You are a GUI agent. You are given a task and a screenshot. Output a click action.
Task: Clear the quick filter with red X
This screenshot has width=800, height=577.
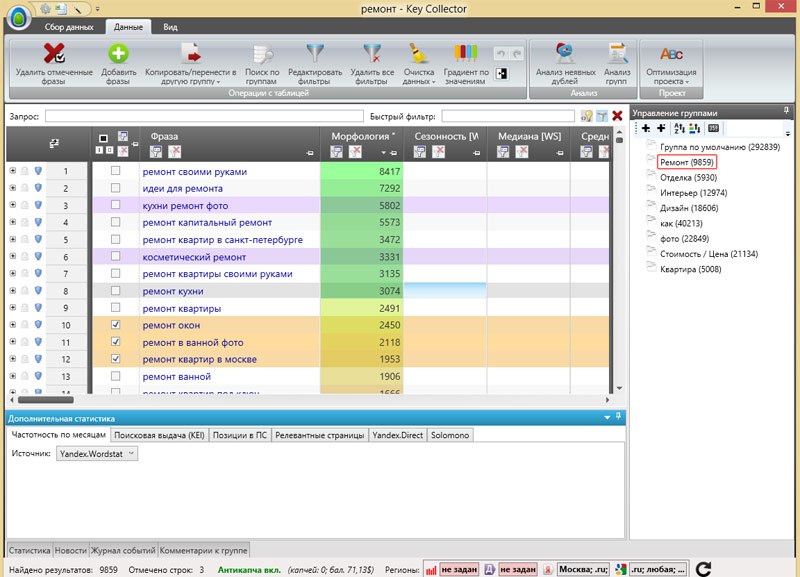(x=617, y=116)
